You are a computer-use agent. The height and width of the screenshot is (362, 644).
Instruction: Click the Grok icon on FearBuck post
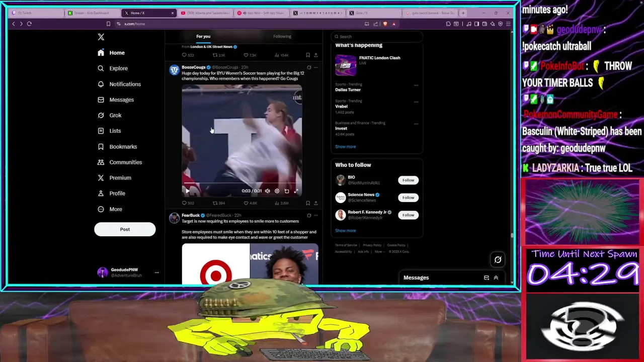point(309,215)
